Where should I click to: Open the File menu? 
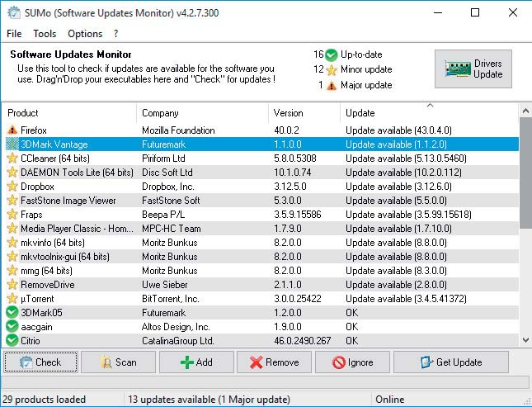[x=14, y=34]
